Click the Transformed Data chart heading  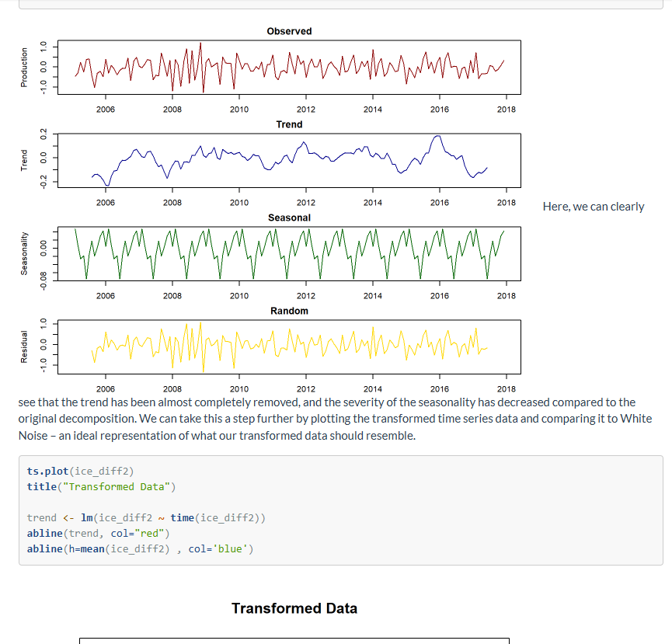pos(294,608)
